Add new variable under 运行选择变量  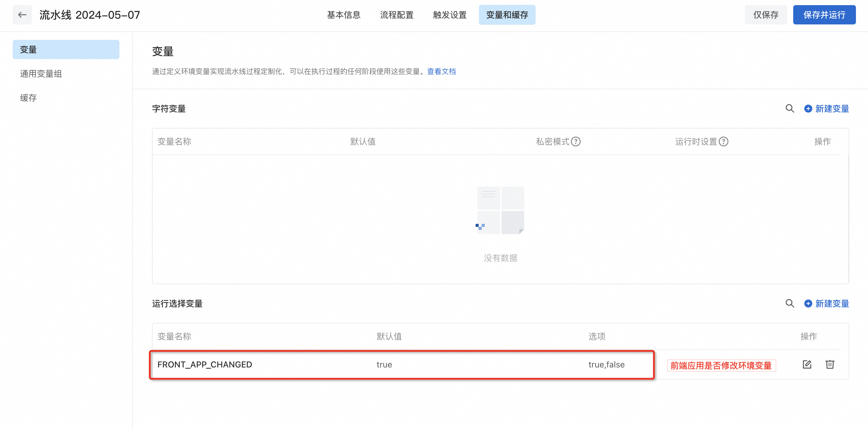click(827, 303)
